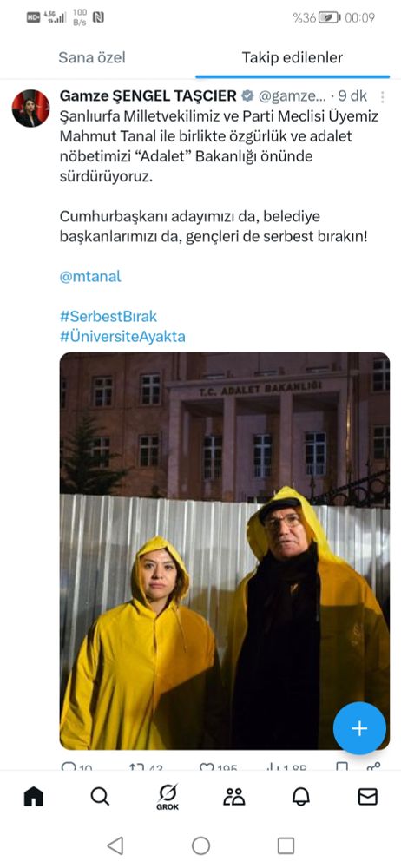Open the @mtanal mention link

90,276
